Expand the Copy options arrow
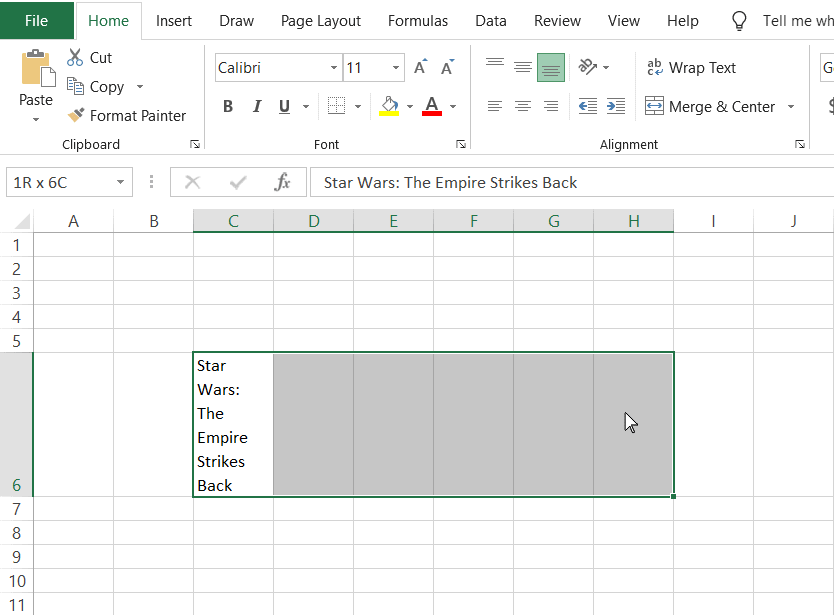This screenshot has width=834, height=615. click(x=140, y=86)
